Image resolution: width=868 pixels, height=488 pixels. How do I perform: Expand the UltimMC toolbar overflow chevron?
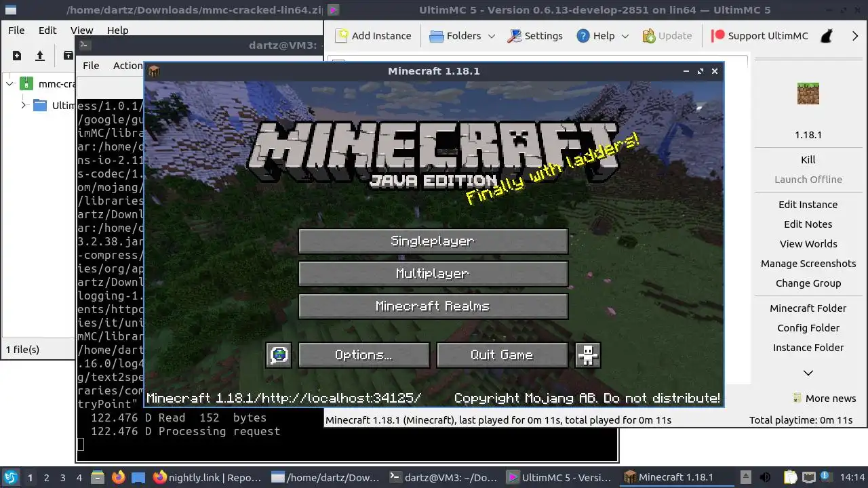(855, 36)
